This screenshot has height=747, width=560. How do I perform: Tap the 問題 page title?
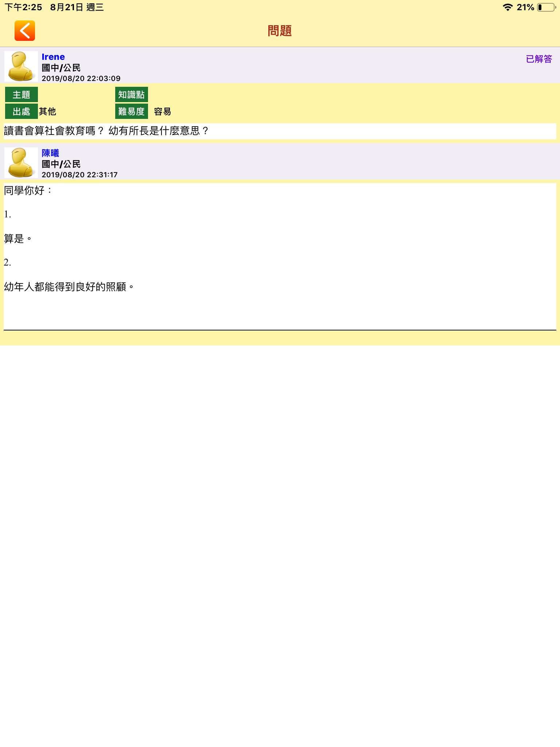[x=280, y=31]
